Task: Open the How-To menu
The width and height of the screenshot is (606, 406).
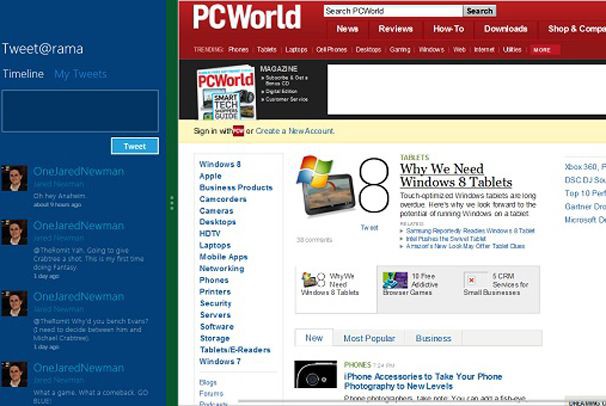Action: pyautogui.click(x=448, y=29)
